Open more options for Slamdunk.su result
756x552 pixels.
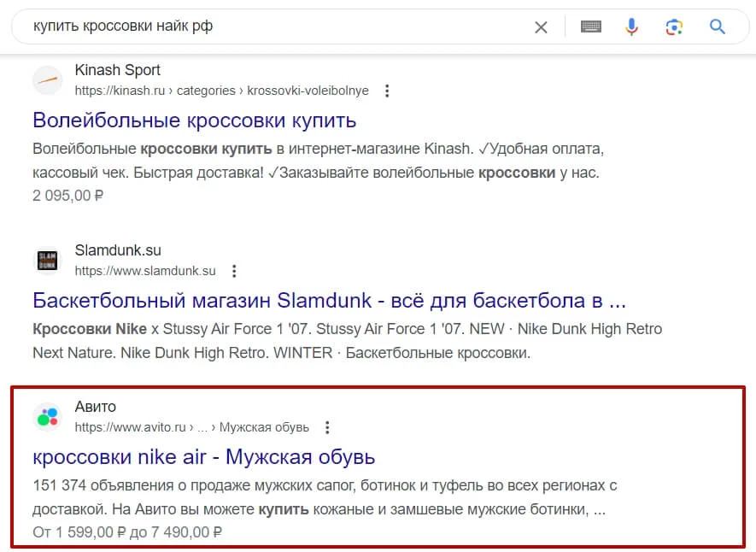pos(234,271)
